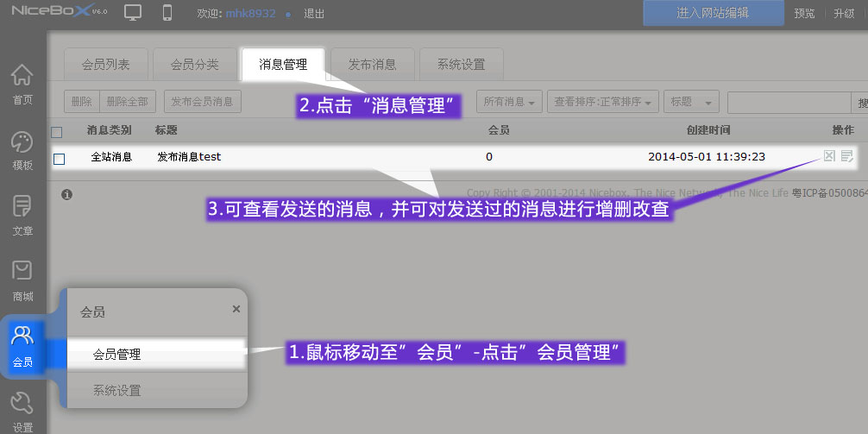Expand the 标题 search field dropdown
The height and width of the screenshot is (434, 868).
(691, 102)
